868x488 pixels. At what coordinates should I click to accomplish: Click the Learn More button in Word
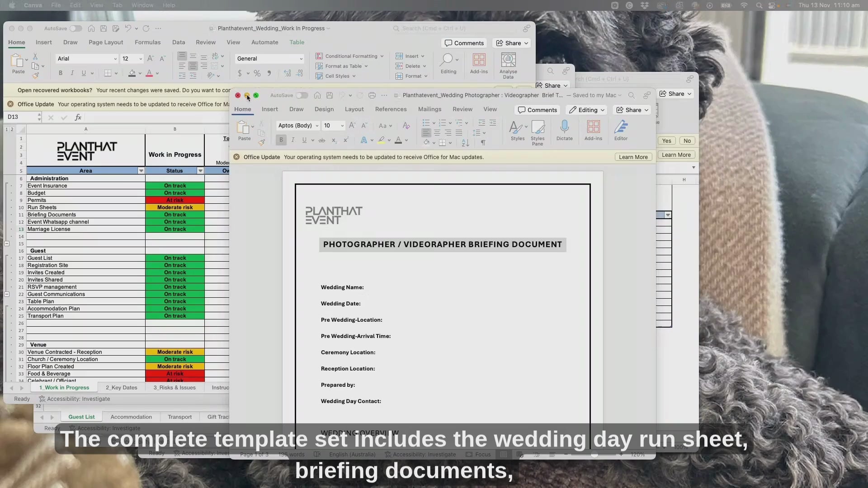click(x=633, y=157)
